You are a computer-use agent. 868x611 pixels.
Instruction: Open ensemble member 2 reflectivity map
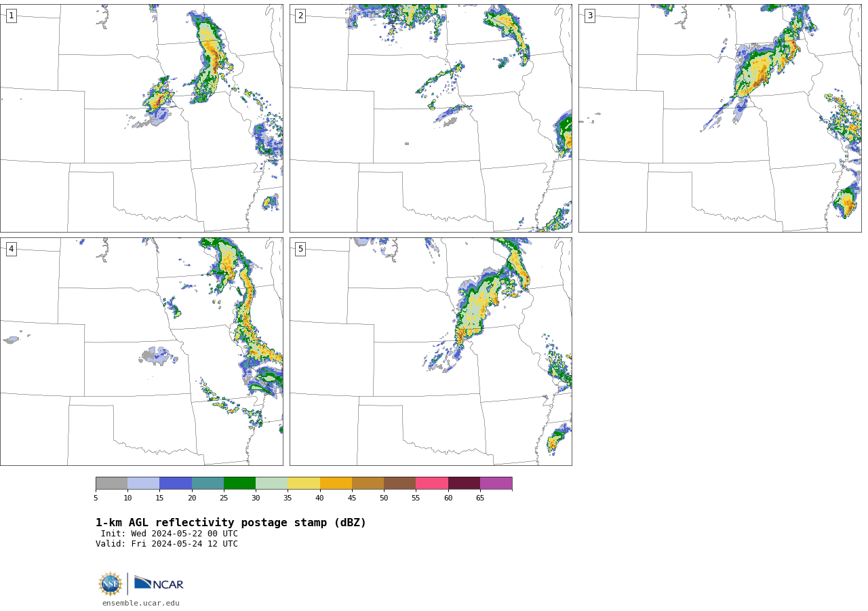[x=431, y=118]
